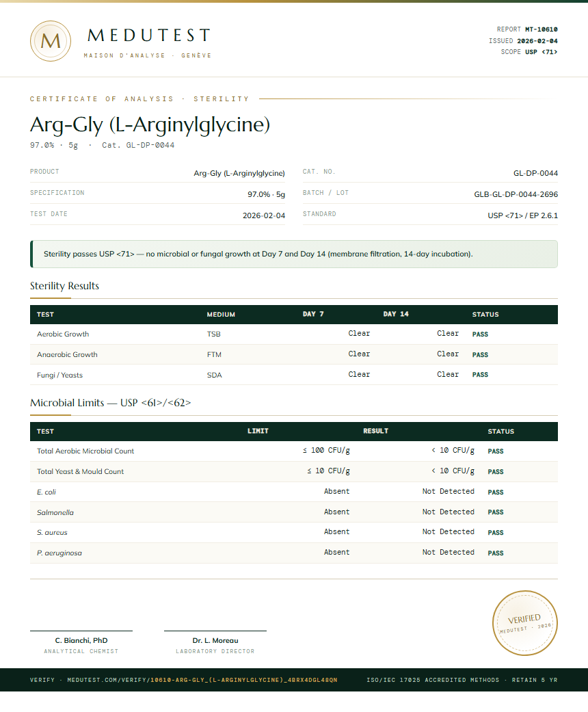Click the MEDUTEST brand name heading

[149, 36]
